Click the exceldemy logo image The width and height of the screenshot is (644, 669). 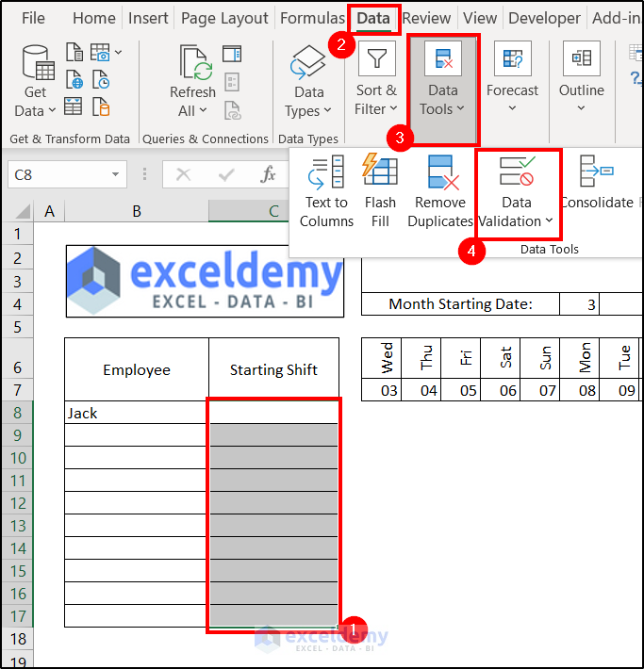[205, 281]
